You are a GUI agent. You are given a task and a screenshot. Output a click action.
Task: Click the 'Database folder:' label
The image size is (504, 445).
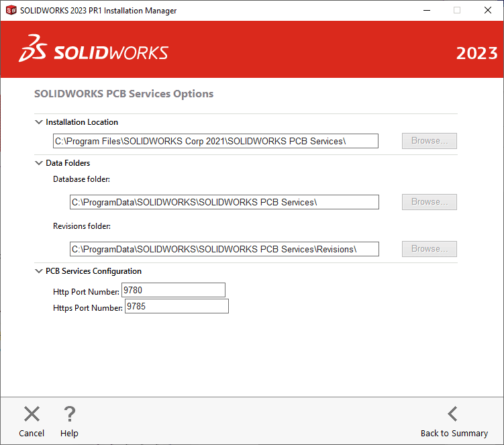(82, 179)
